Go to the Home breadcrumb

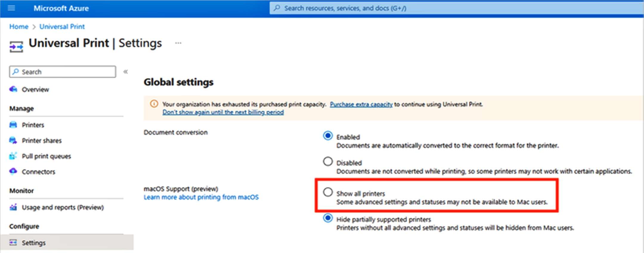[x=18, y=27]
